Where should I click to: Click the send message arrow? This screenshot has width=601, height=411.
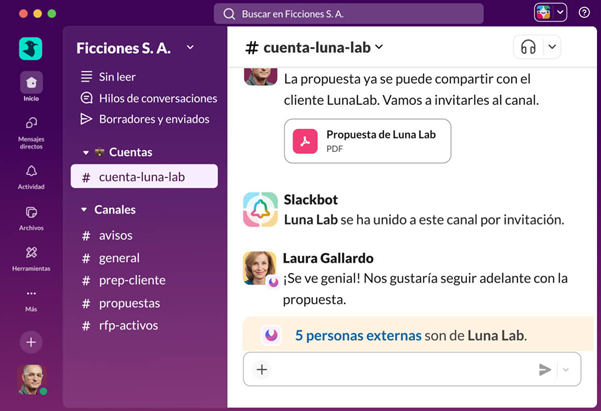click(x=544, y=369)
